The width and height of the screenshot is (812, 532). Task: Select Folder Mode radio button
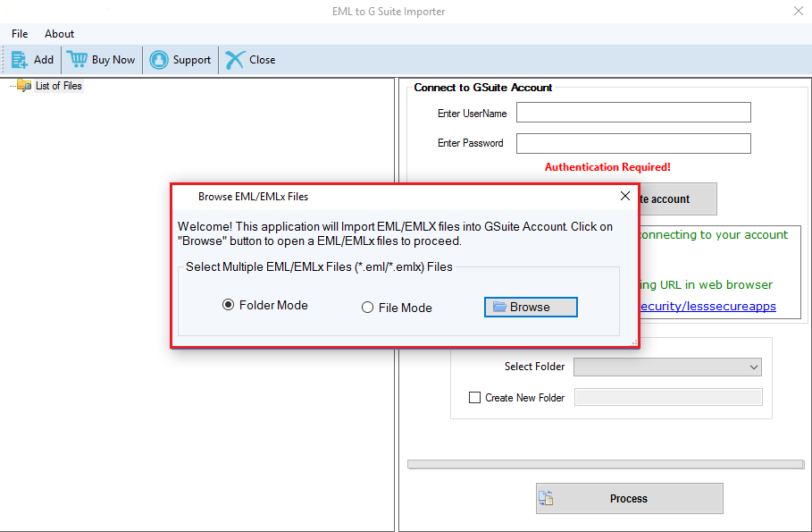(x=228, y=304)
